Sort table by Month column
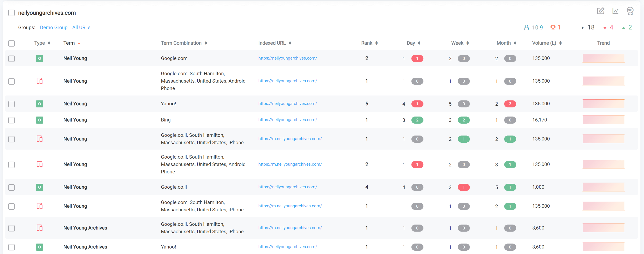Viewport: 644px width, 254px height. (x=506, y=43)
